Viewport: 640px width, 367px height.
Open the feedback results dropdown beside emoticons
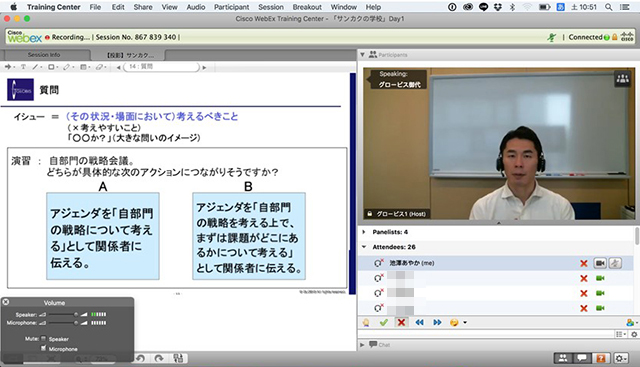[x=631, y=323]
